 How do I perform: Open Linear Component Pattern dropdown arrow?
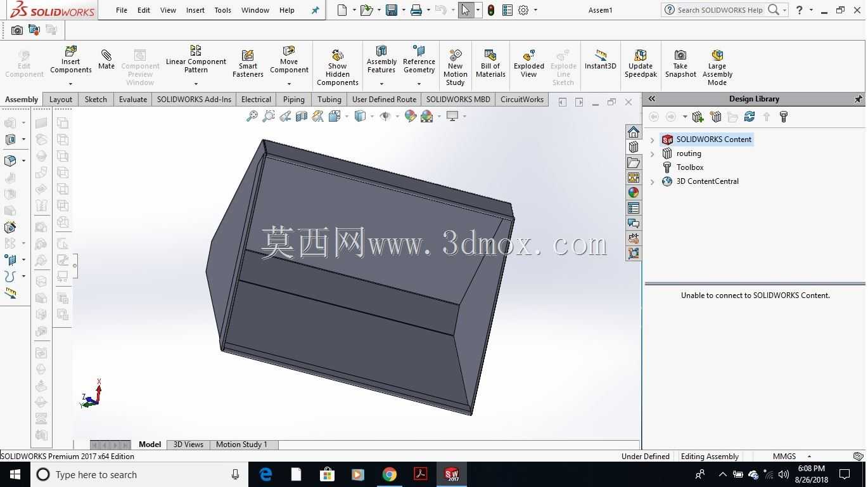196,84
